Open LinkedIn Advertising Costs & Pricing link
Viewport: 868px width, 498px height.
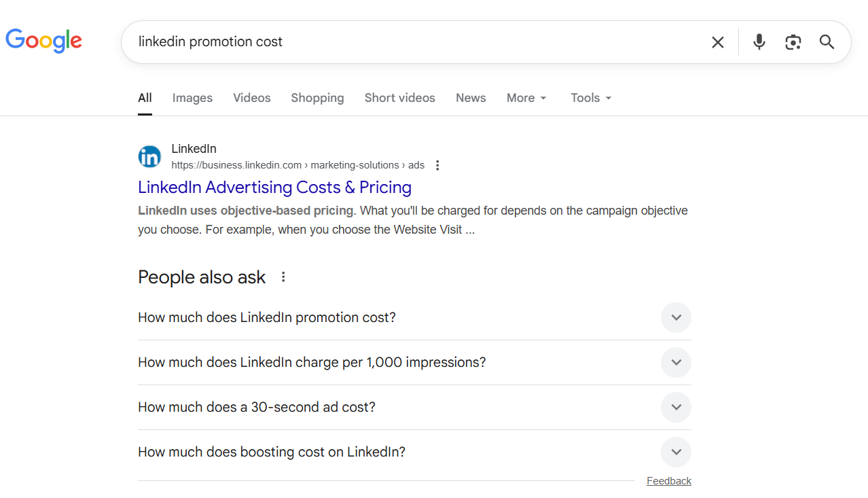(x=274, y=187)
